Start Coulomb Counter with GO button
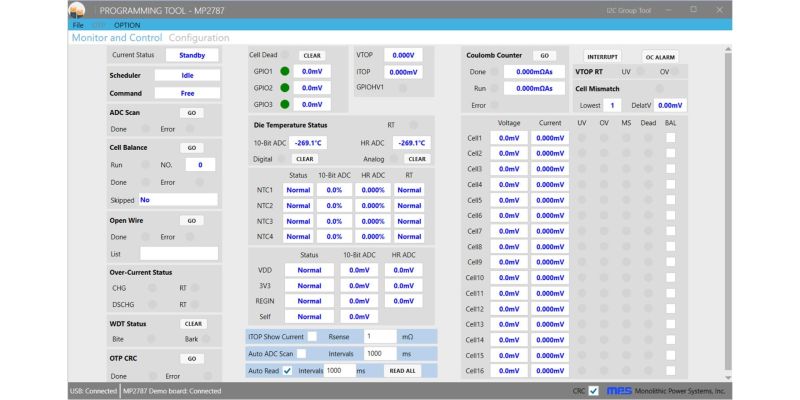This screenshot has width=800, height=400. coord(544,56)
